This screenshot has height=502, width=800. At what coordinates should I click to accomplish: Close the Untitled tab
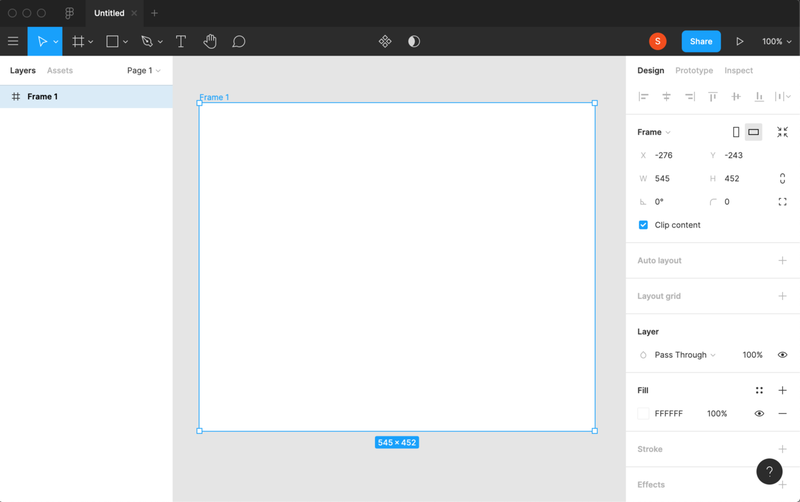pos(134,13)
